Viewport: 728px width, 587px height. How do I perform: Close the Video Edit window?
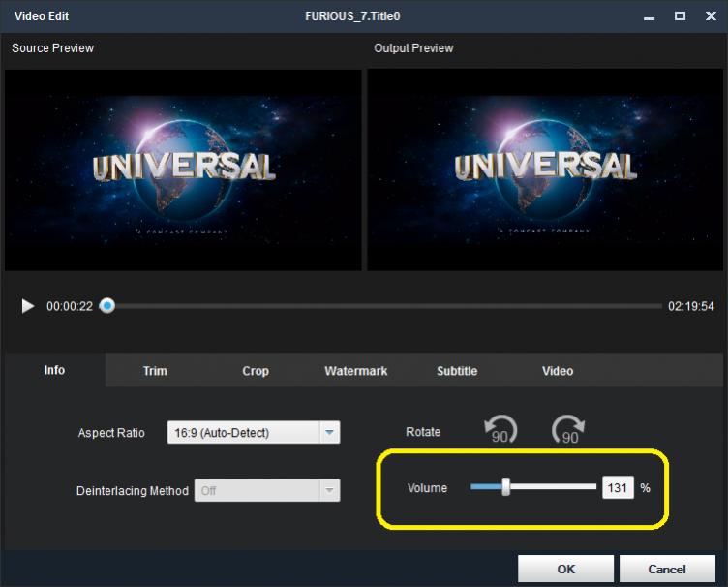pyautogui.click(x=711, y=16)
